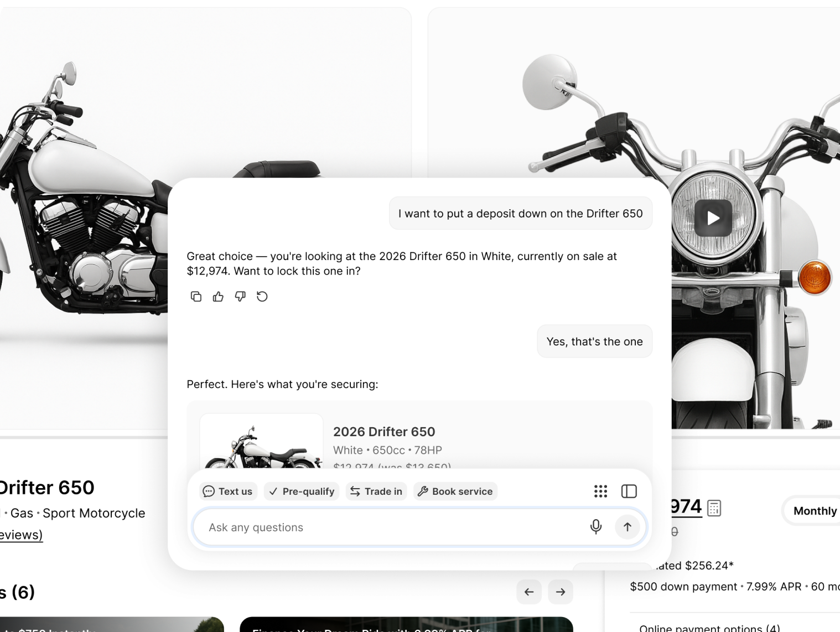This screenshot has height=632, width=840.
Task: Start voice input with microphone icon
Action: 596,527
